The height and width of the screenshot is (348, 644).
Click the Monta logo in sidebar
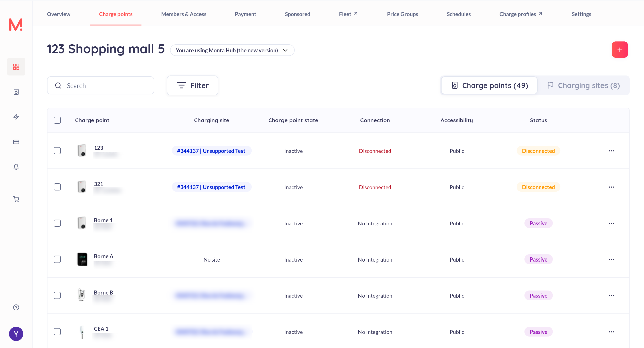(16, 25)
